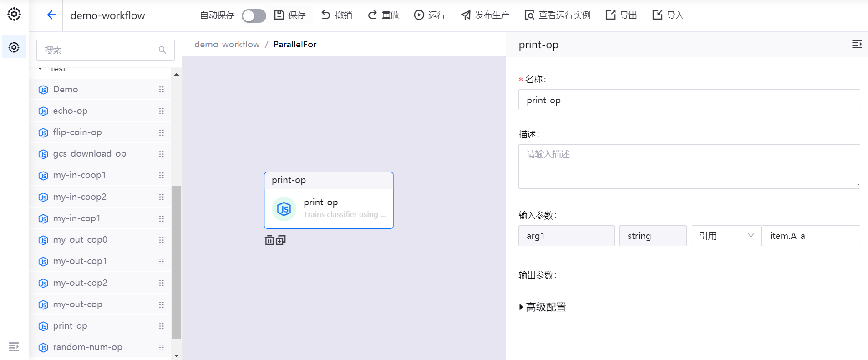Open the 引用 parameter type dropdown

coord(726,236)
